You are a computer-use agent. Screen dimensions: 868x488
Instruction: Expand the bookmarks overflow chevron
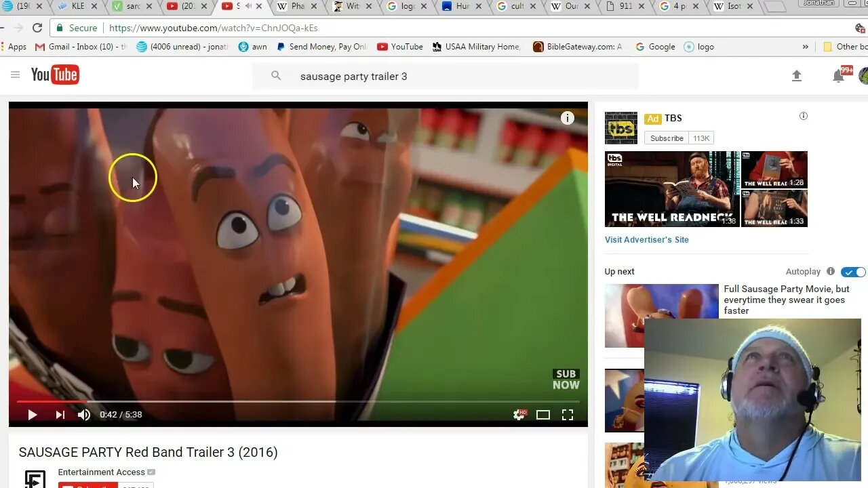[806, 47]
